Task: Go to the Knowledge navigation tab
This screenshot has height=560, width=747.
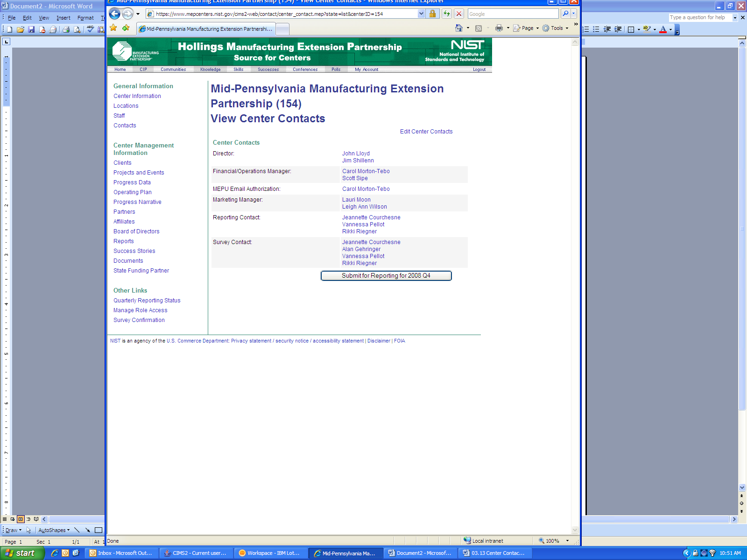Action: coord(210,70)
